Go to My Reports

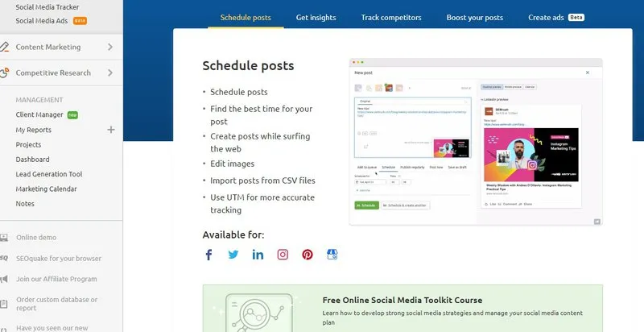pyautogui.click(x=33, y=130)
